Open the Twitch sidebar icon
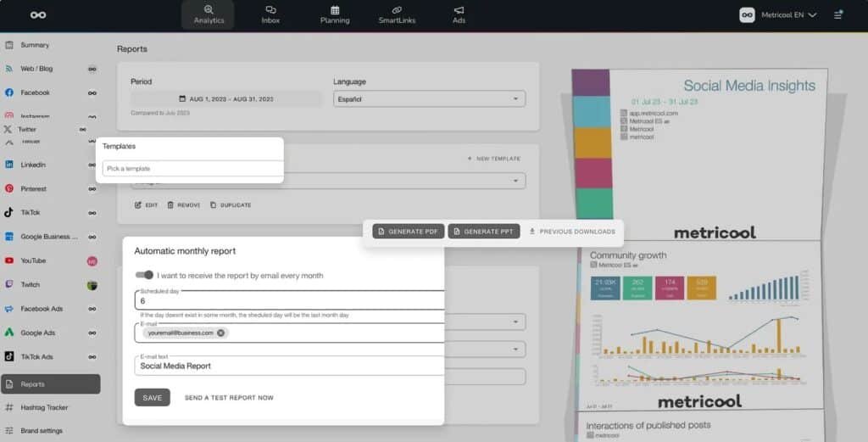 pos(9,285)
